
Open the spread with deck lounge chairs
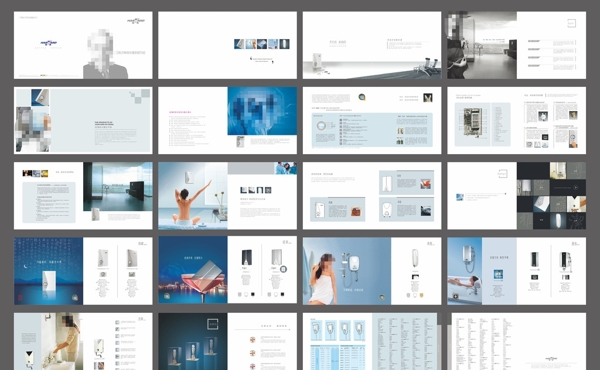click(x=372, y=45)
